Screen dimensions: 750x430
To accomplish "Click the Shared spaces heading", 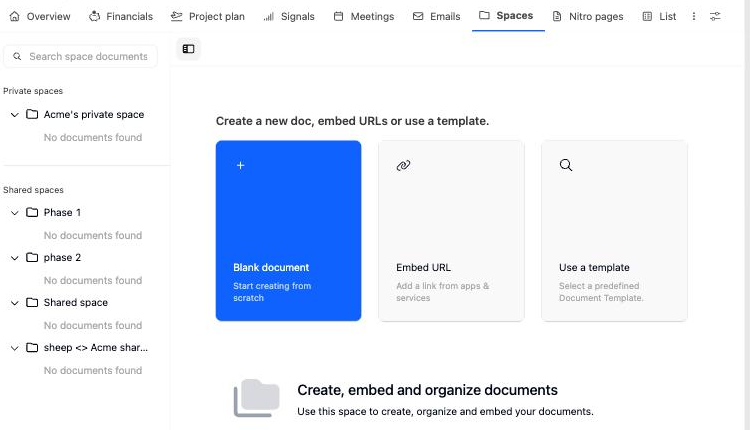I will pos(33,190).
